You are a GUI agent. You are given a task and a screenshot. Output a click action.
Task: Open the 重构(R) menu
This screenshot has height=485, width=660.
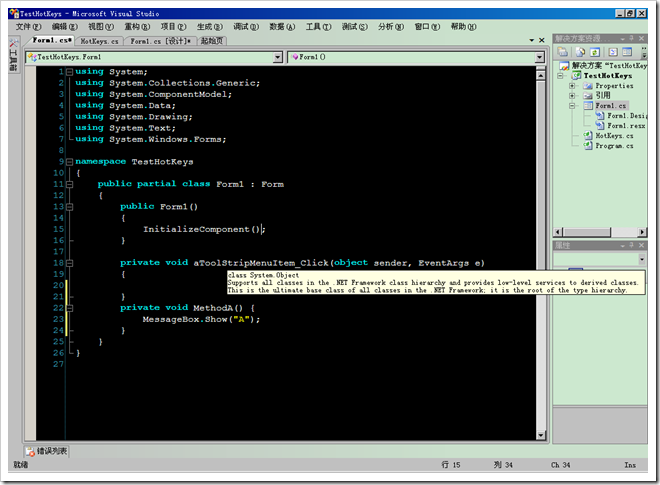pos(137,27)
